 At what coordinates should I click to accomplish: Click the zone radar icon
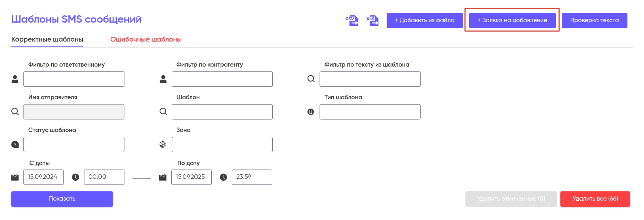163,145
